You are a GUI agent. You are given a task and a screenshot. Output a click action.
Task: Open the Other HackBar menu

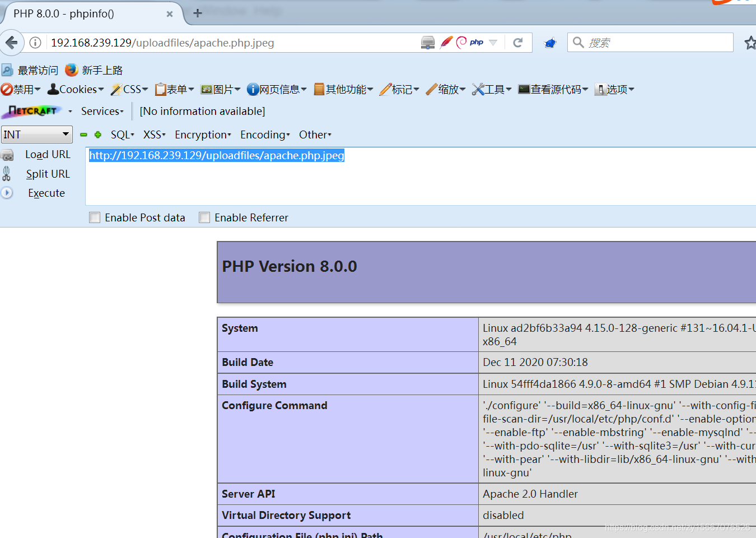(315, 134)
